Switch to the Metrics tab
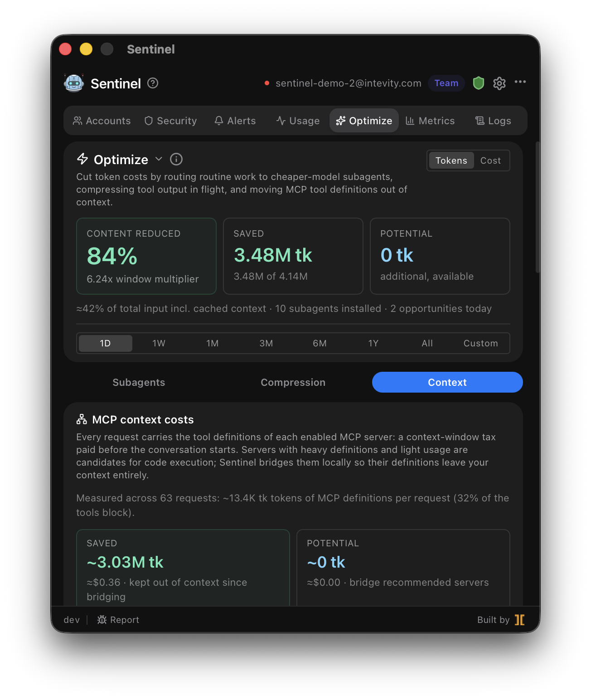Viewport: 591px width, 700px height. pos(430,121)
